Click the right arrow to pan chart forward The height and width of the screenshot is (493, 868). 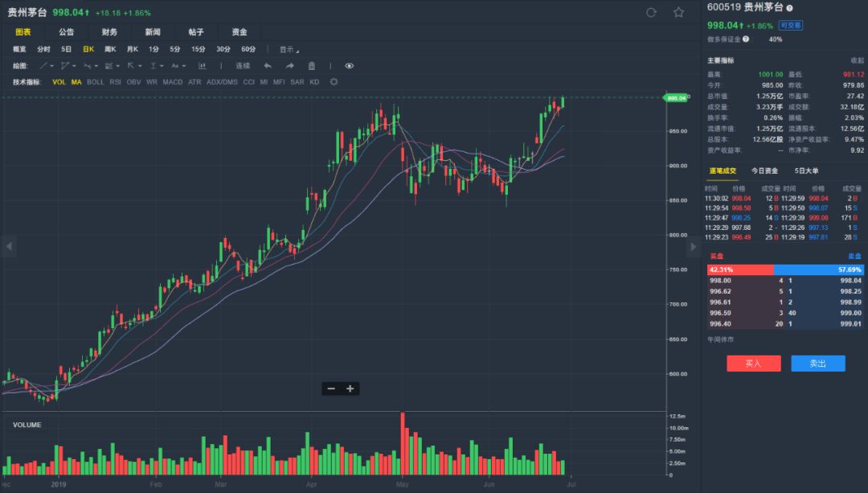(693, 247)
